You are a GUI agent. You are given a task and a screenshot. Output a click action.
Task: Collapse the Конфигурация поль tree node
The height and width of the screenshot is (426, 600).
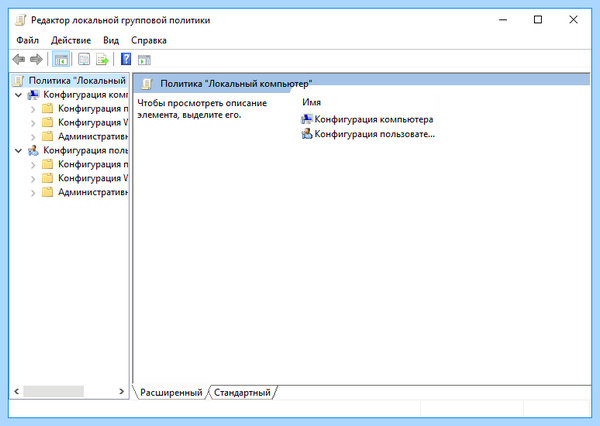18,150
